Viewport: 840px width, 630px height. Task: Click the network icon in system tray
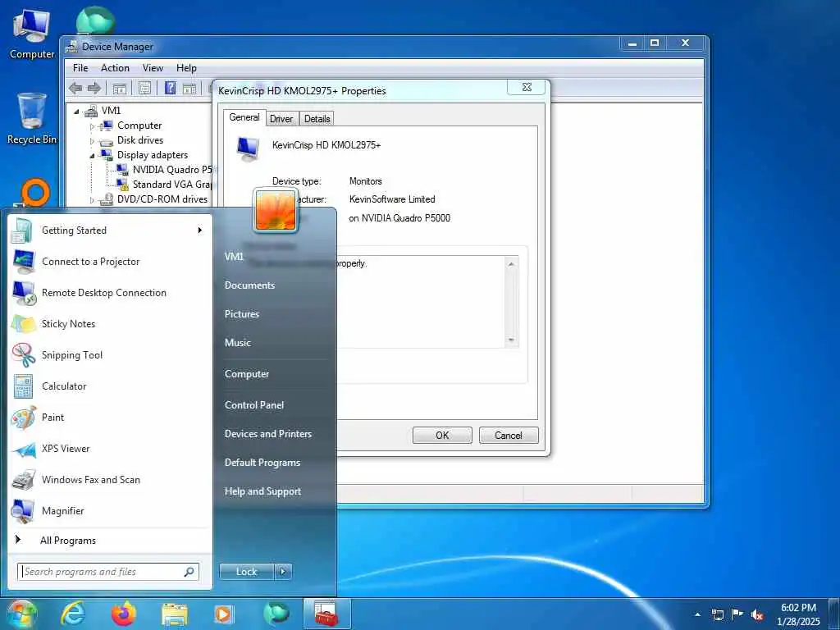tap(718, 614)
